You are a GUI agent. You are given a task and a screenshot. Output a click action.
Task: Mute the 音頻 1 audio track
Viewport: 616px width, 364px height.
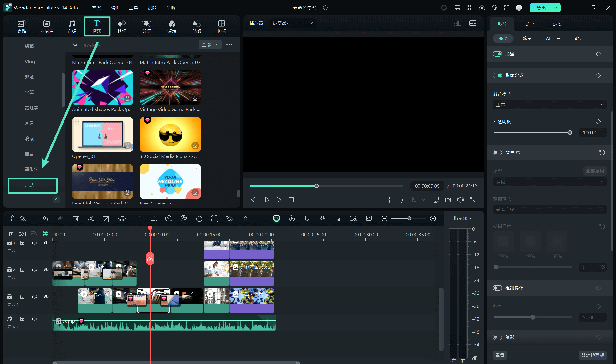pos(35,319)
